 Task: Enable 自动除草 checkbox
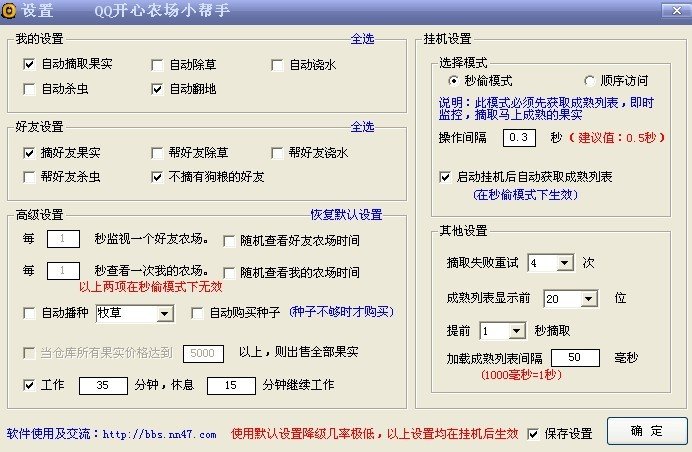tap(157, 65)
